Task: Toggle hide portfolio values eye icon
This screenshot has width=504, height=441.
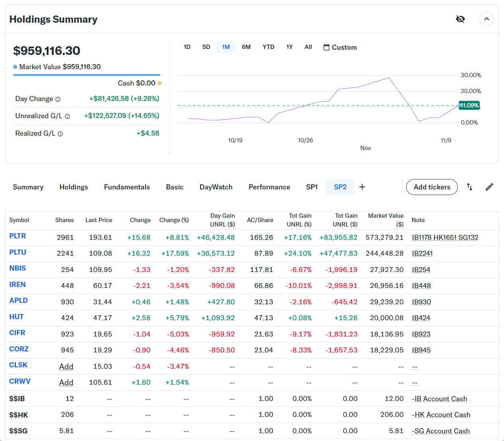Action: [x=460, y=19]
